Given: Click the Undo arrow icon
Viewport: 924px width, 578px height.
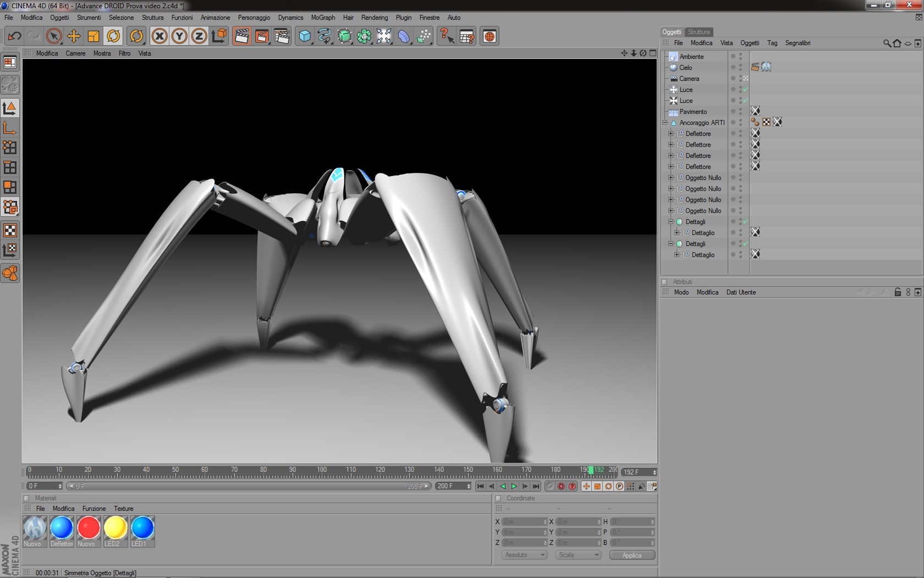Looking at the screenshot, I should point(14,36).
